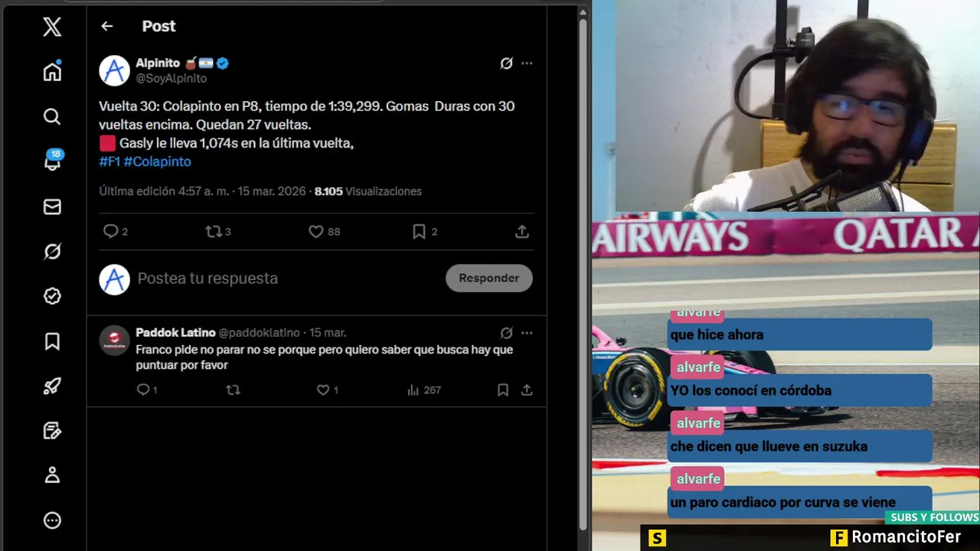Open @paddoklatino handle link

point(260,333)
